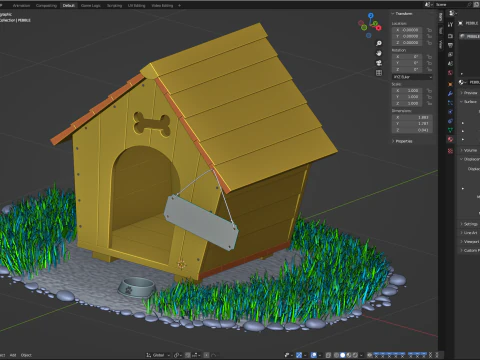Click the Rotation Y value field
Viewport: 480px width, 360px height.
point(407,63)
